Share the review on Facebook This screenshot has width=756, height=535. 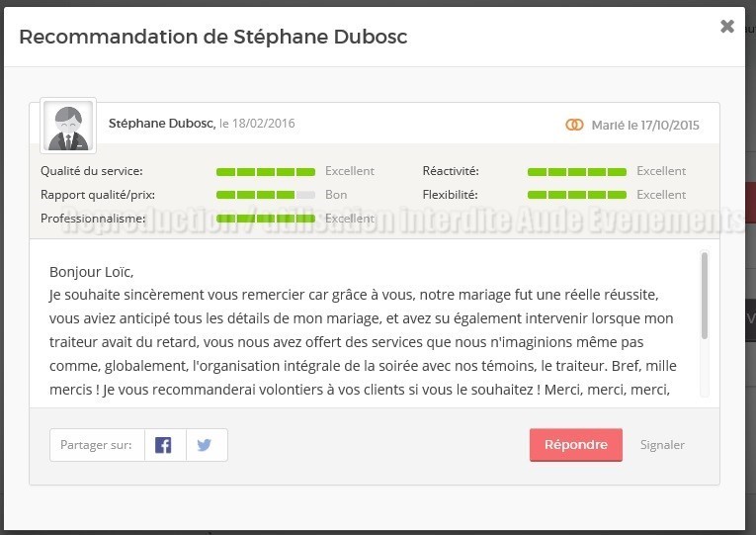(x=165, y=445)
